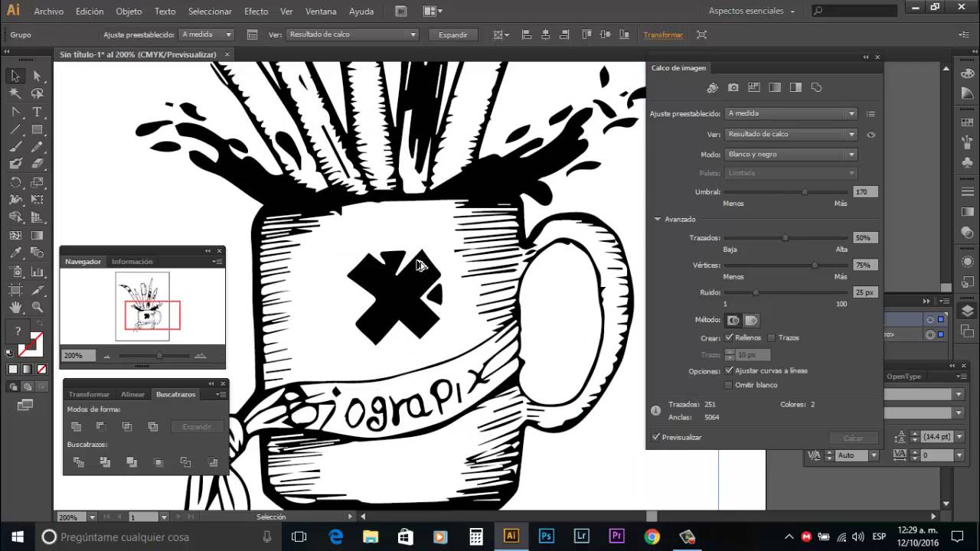Click the Ruido slider handle
The width and height of the screenshot is (980, 551).
click(756, 292)
